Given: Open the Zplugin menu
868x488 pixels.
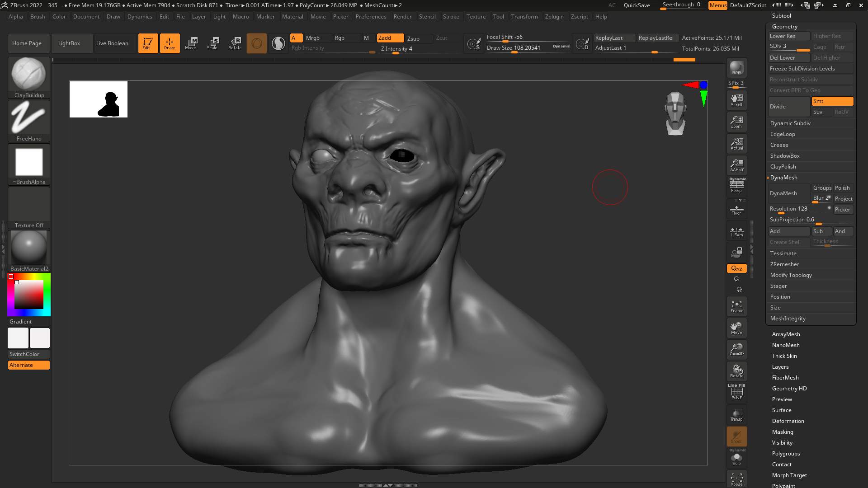Looking at the screenshot, I should point(554,17).
